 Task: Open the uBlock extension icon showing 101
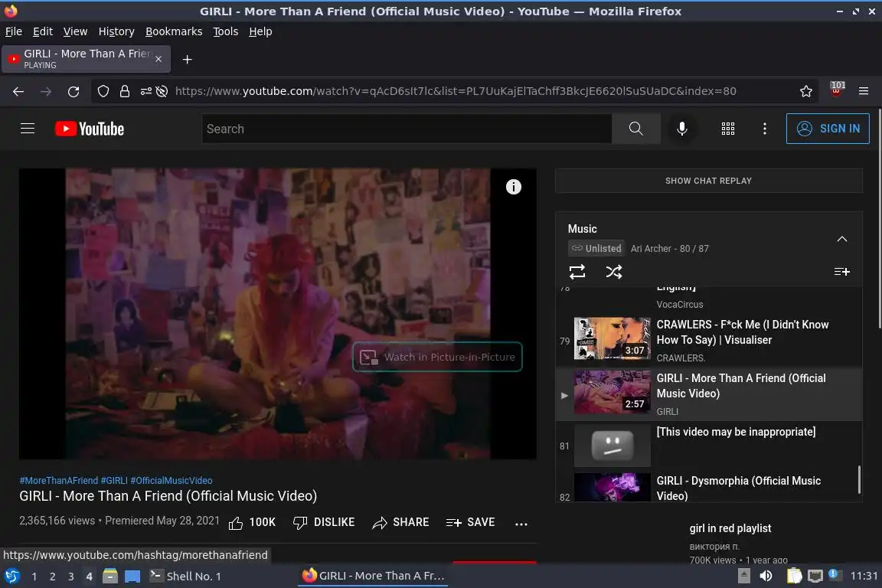837,89
